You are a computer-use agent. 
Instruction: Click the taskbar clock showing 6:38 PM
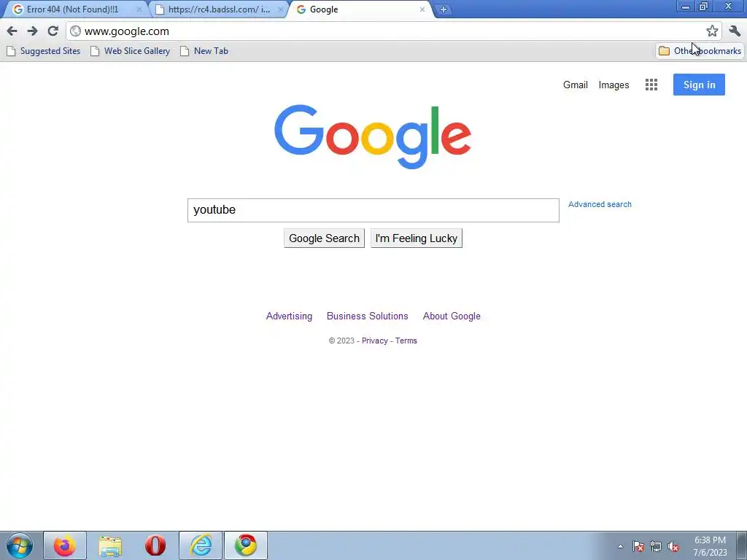pos(710,546)
